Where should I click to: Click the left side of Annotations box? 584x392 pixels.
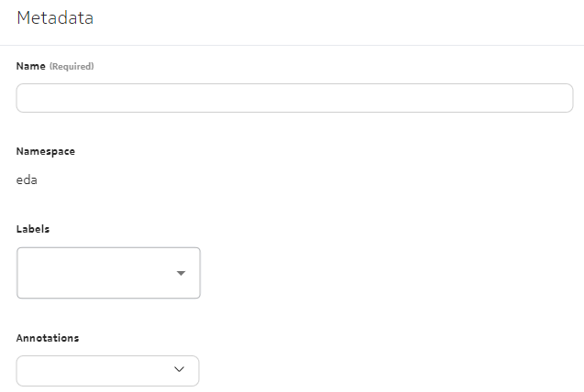(32, 370)
